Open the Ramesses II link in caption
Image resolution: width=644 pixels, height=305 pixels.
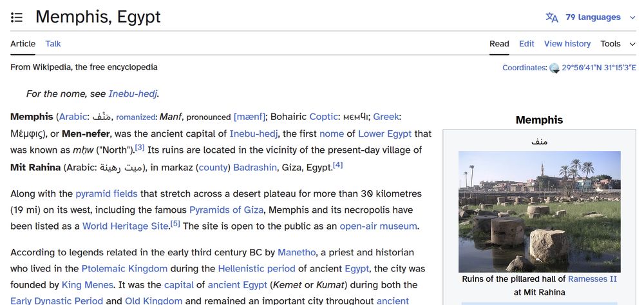tap(592, 279)
